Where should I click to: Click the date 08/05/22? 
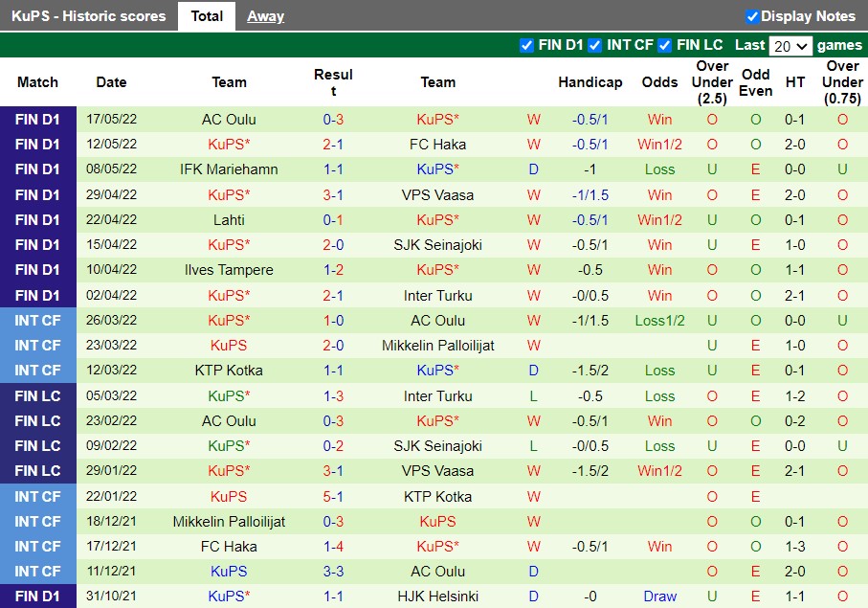[111, 169]
